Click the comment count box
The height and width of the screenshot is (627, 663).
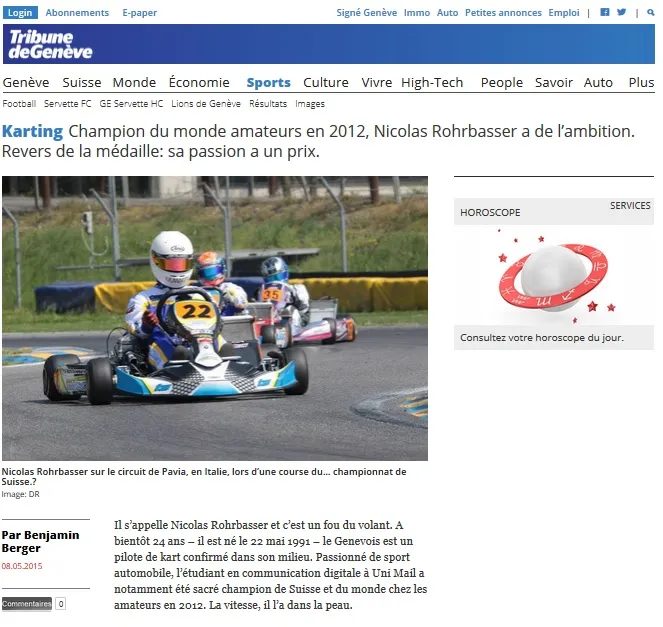pyautogui.click(x=61, y=604)
